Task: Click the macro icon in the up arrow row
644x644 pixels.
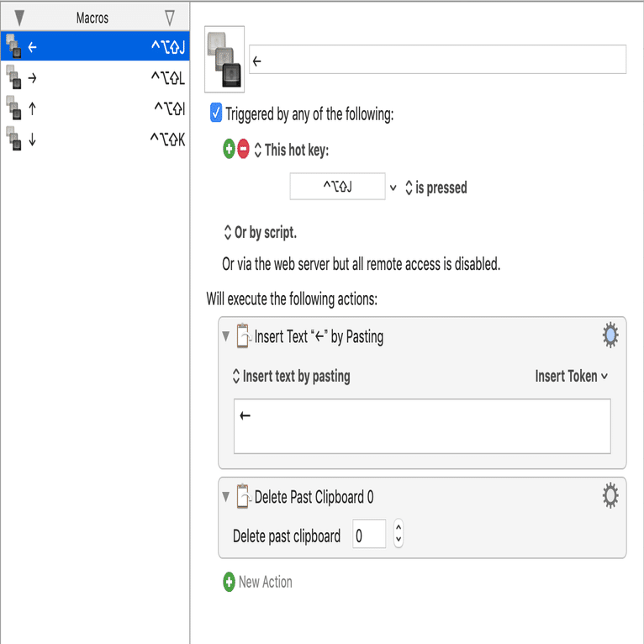Action: [13, 108]
